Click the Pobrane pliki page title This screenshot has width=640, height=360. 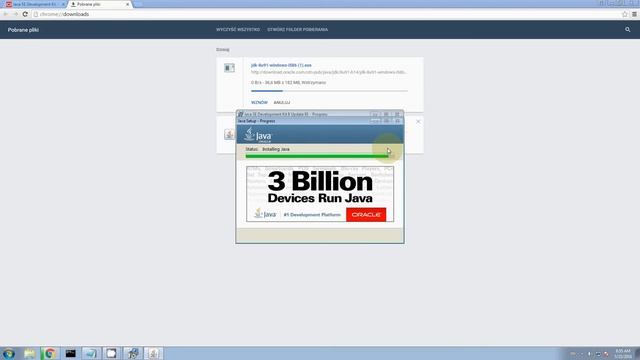tap(23, 30)
